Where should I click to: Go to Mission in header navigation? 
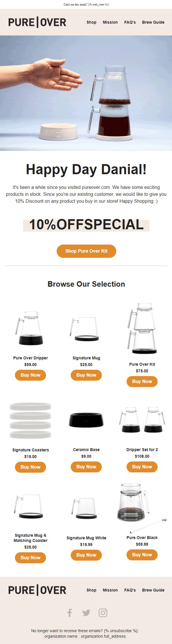tap(110, 22)
